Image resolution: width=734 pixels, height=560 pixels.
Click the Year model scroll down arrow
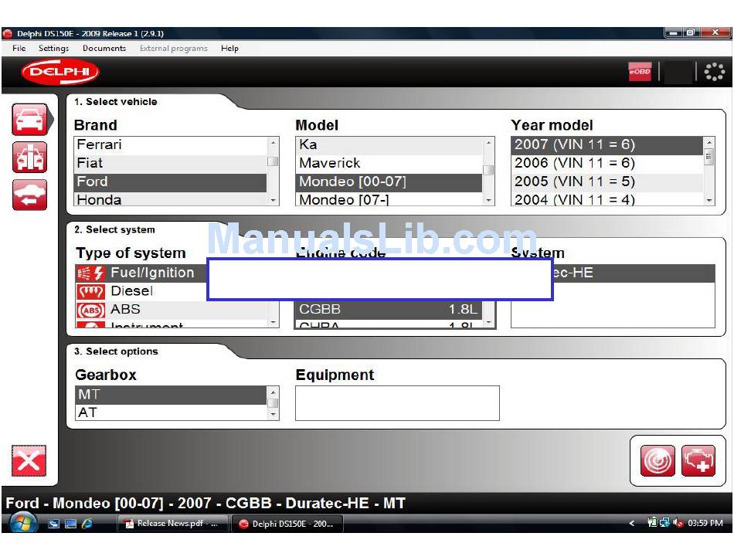click(709, 200)
